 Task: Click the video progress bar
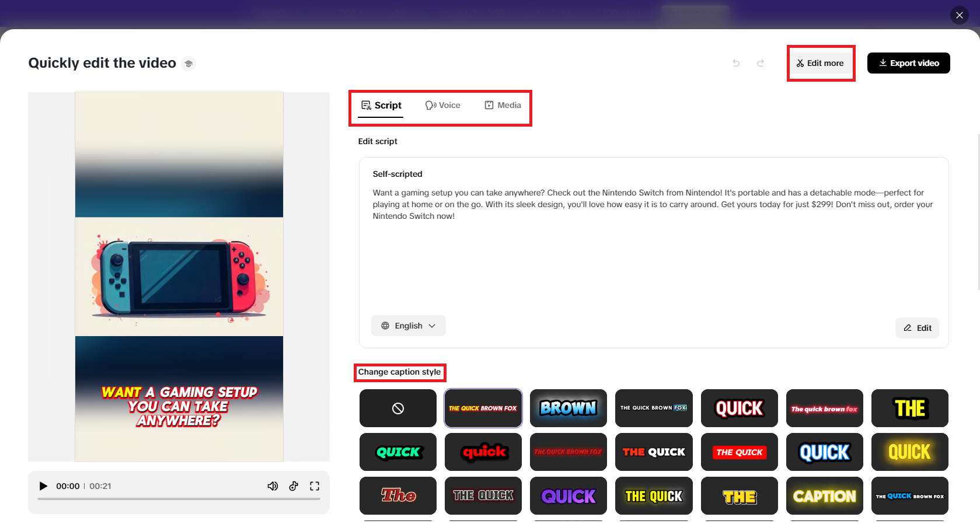click(x=179, y=499)
